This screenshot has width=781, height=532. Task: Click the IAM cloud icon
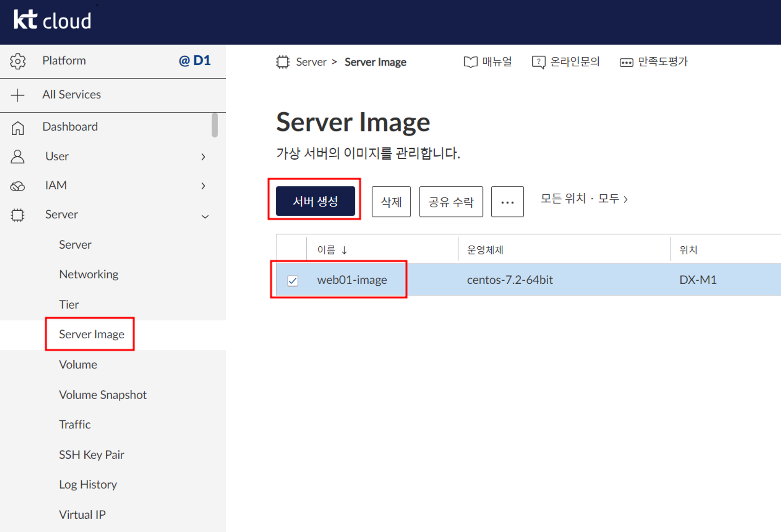click(x=18, y=186)
